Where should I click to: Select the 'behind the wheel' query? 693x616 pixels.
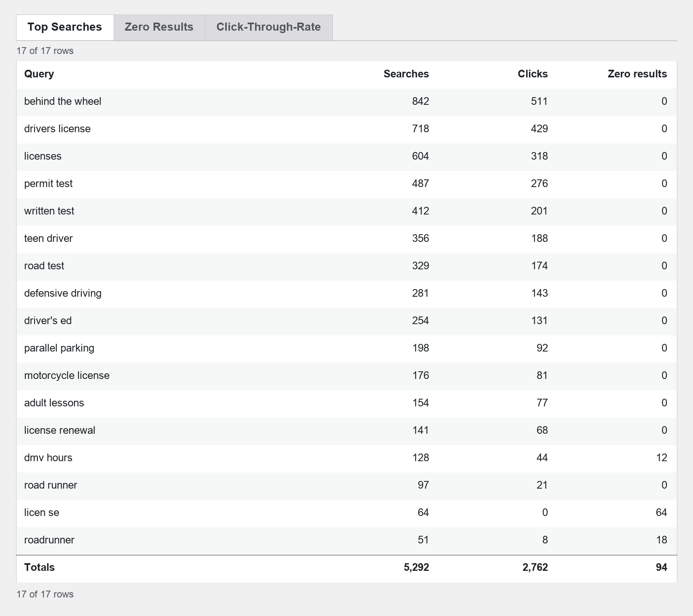pyautogui.click(x=62, y=102)
